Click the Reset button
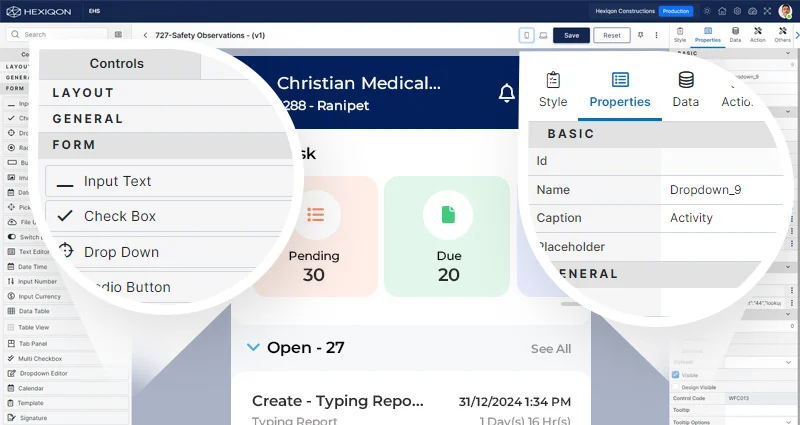 pyautogui.click(x=611, y=35)
